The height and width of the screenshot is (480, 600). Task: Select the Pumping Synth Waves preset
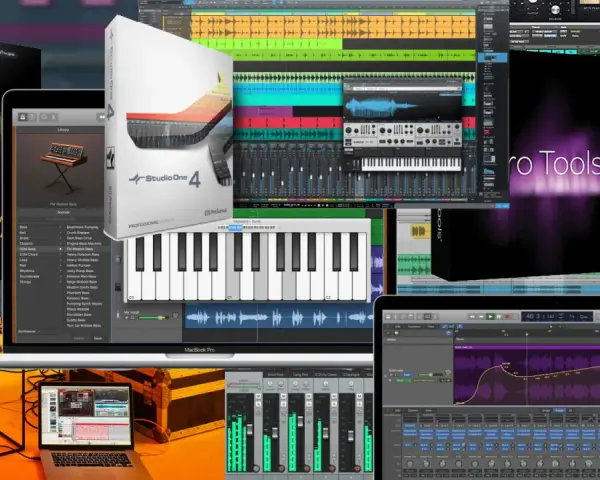click(x=84, y=304)
